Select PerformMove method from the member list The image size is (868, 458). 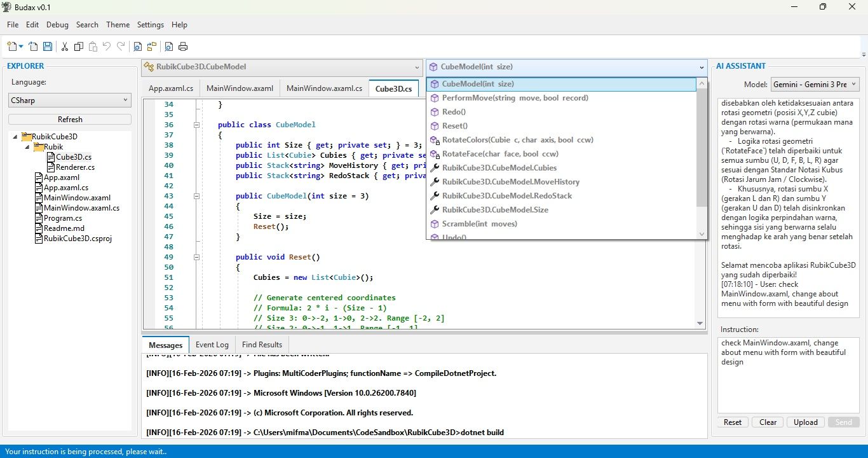(515, 98)
